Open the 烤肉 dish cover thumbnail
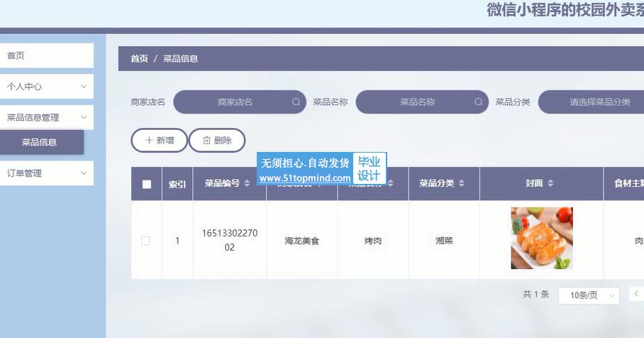644x338 pixels. pos(542,238)
